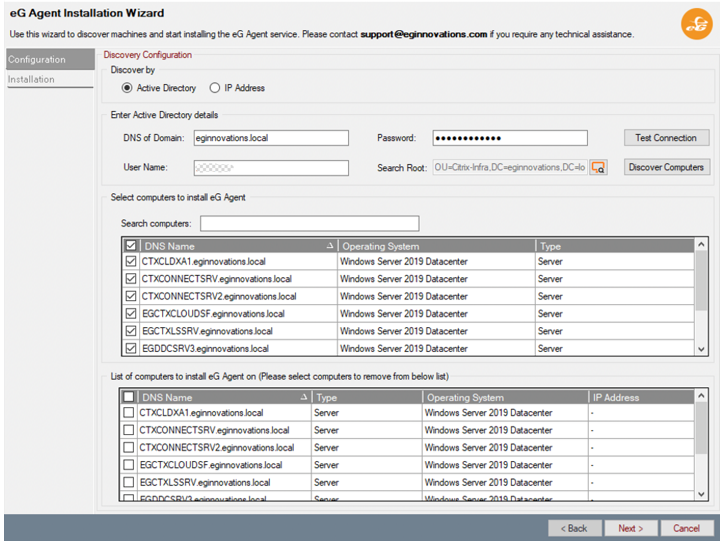
Task: Click the Search Root browse icon
Action: point(598,167)
